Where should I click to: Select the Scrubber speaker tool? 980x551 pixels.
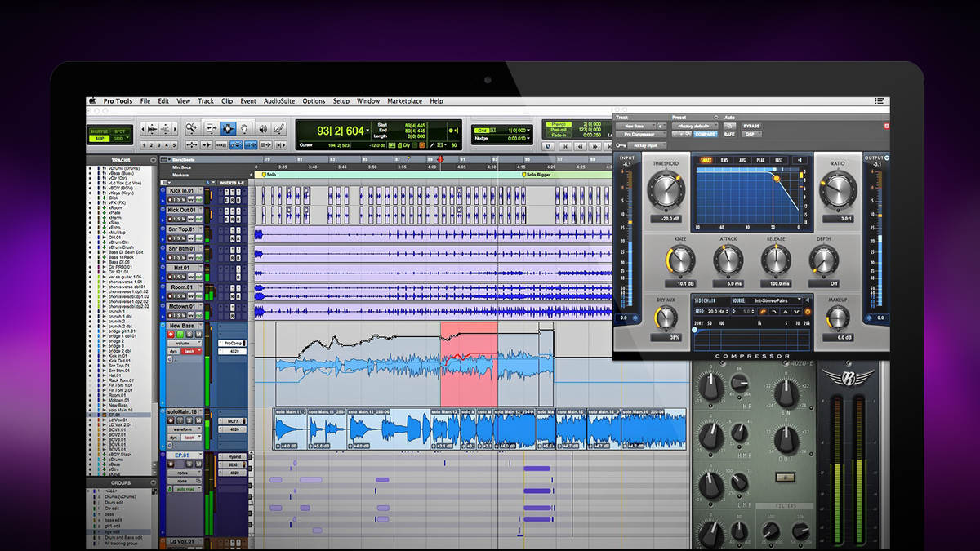pyautogui.click(x=263, y=128)
